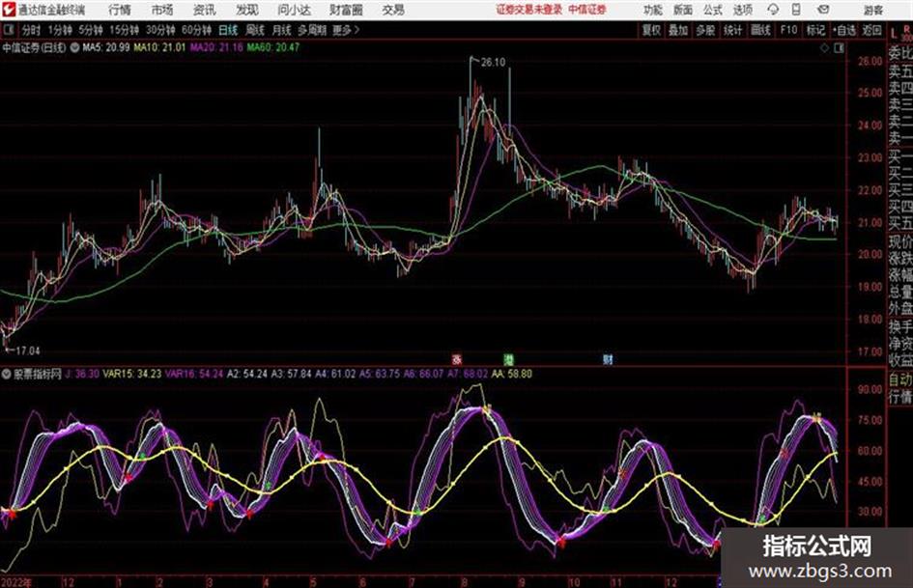Click the green 港 event marker
The width and height of the screenshot is (913, 588).
(508, 359)
